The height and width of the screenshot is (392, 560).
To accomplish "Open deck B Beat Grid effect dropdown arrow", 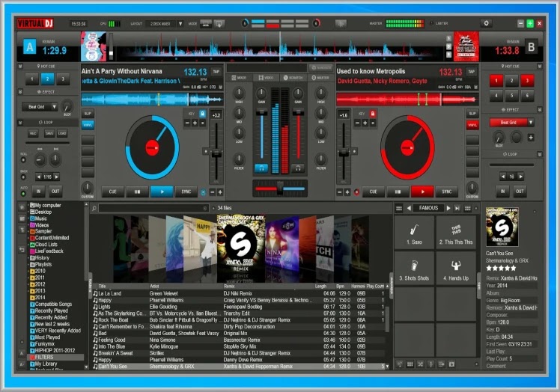I will (x=531, y=123).
